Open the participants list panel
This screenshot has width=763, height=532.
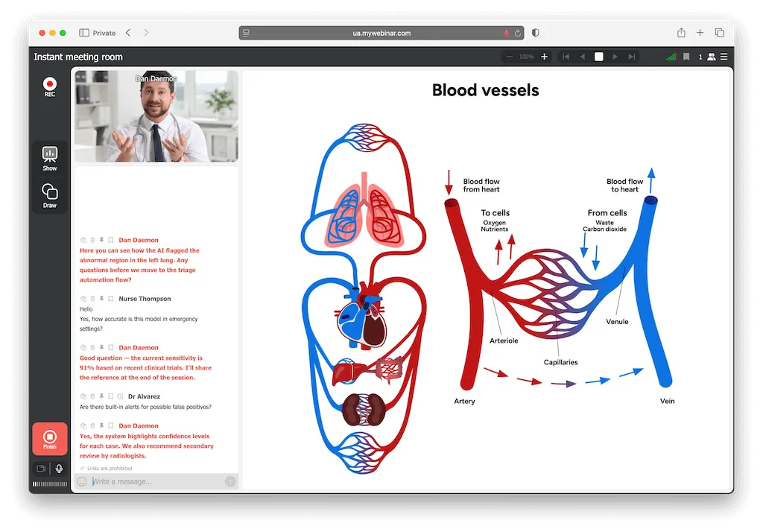point(711,57)
